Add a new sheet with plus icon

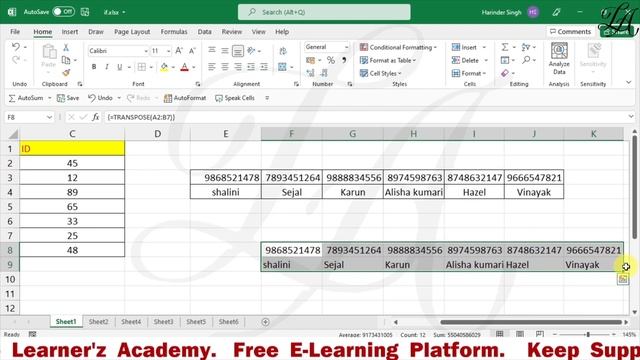pyautogui.click(x=265, y=322)
